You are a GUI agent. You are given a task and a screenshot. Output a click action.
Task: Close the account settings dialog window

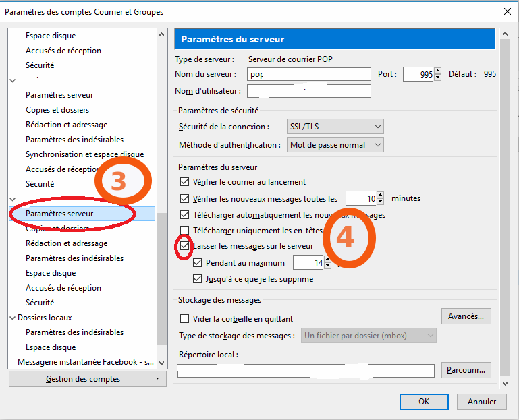click(507, 11)
